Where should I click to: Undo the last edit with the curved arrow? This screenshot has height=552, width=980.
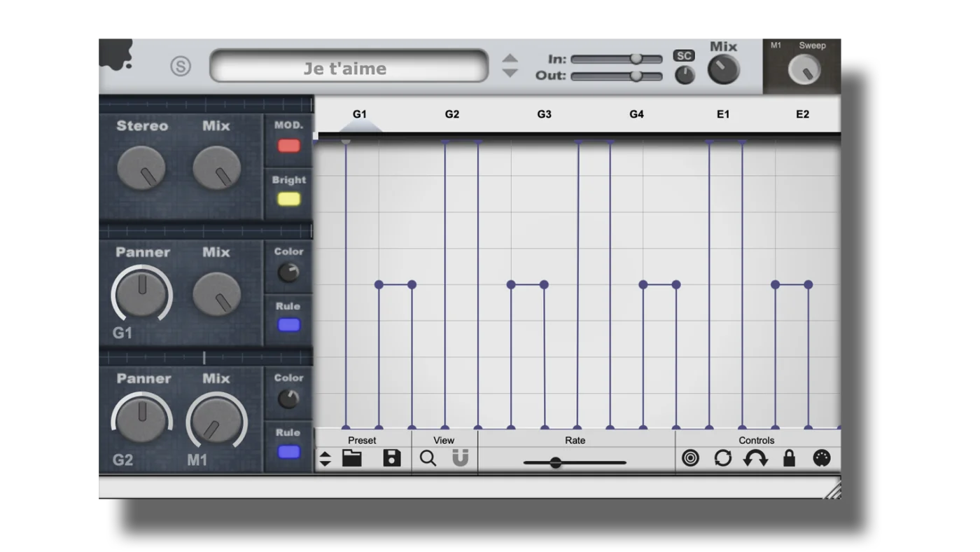coord(756,458)
